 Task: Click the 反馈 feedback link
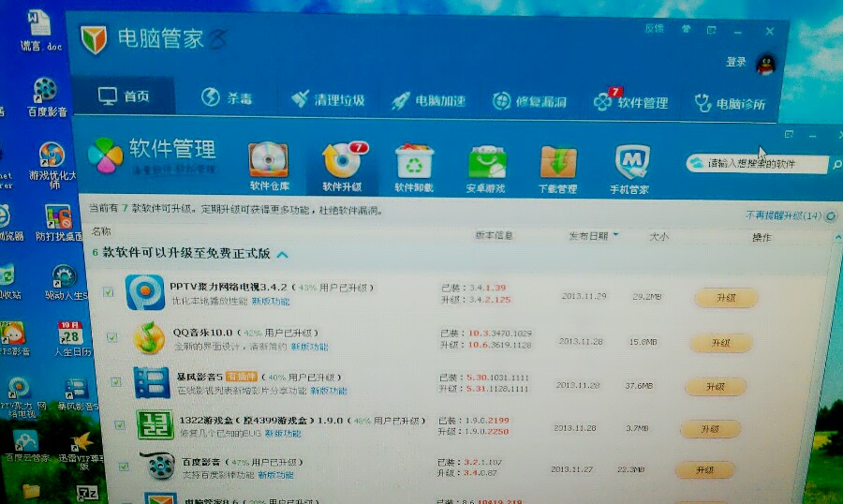[655, 28]
